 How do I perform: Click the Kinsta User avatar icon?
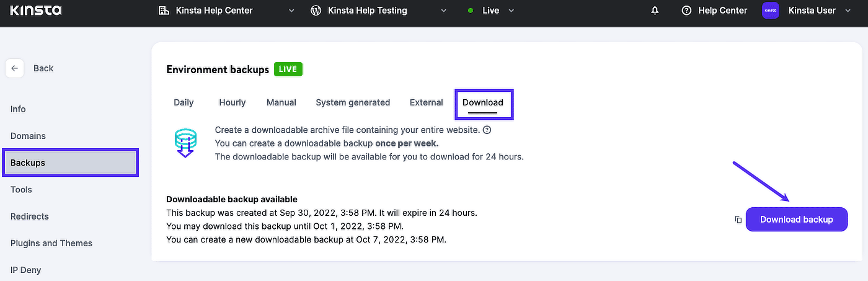coord(770,11)
